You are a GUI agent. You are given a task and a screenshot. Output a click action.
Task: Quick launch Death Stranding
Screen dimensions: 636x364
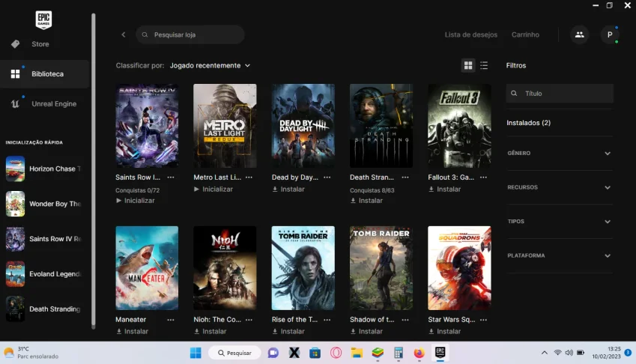(x=43, y=309)
